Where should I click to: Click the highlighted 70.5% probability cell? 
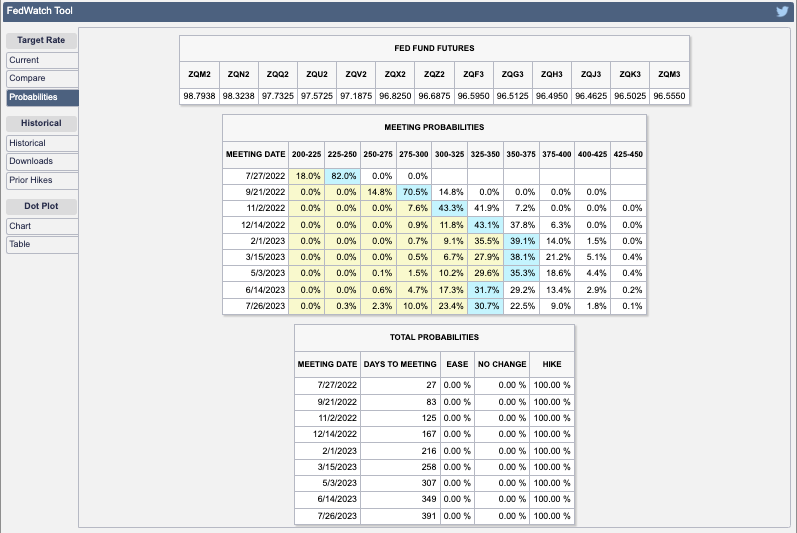(414, 192)
